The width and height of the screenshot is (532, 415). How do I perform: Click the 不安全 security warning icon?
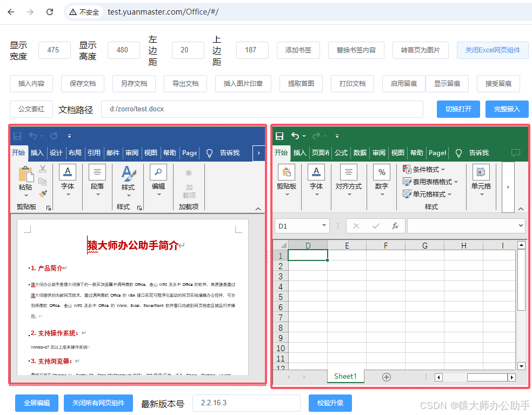[72, 12]
